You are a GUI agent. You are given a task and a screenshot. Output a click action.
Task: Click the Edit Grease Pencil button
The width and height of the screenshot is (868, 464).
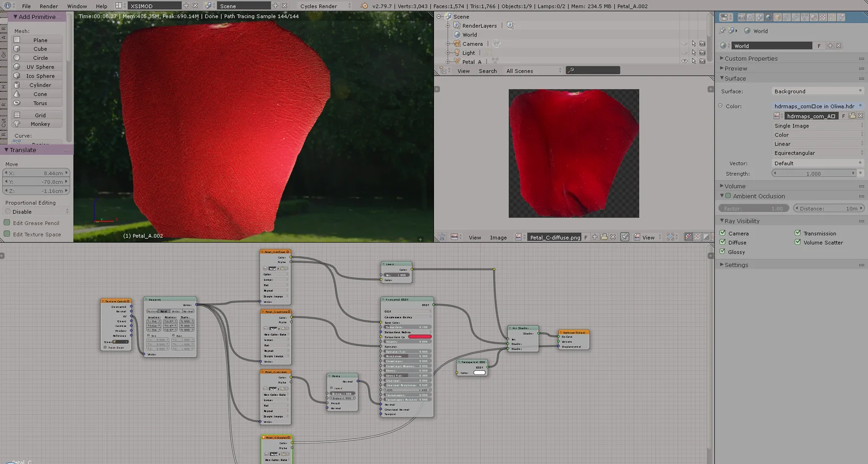coord(36,223)
